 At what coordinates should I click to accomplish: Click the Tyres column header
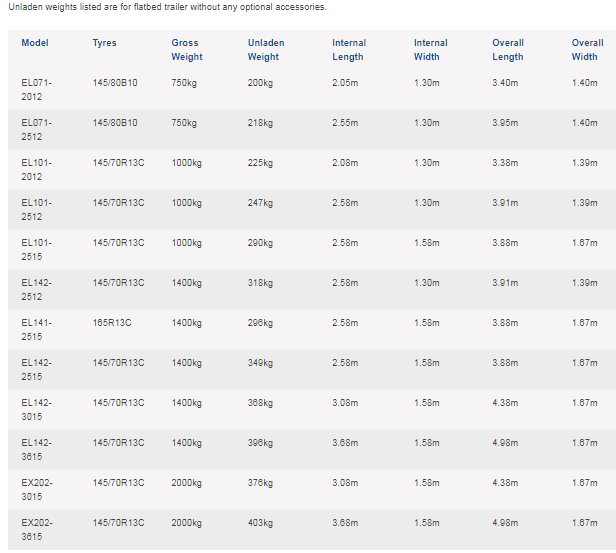click(x=104, y=43)
